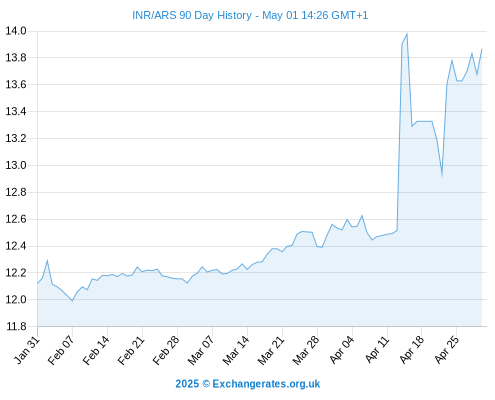
Task: Click the 14.0 y-axis value label
Action: click(x=16, y=31)
